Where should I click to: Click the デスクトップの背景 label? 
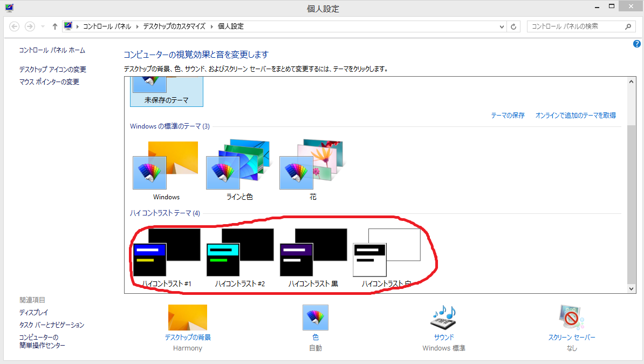tap(188, 337)
